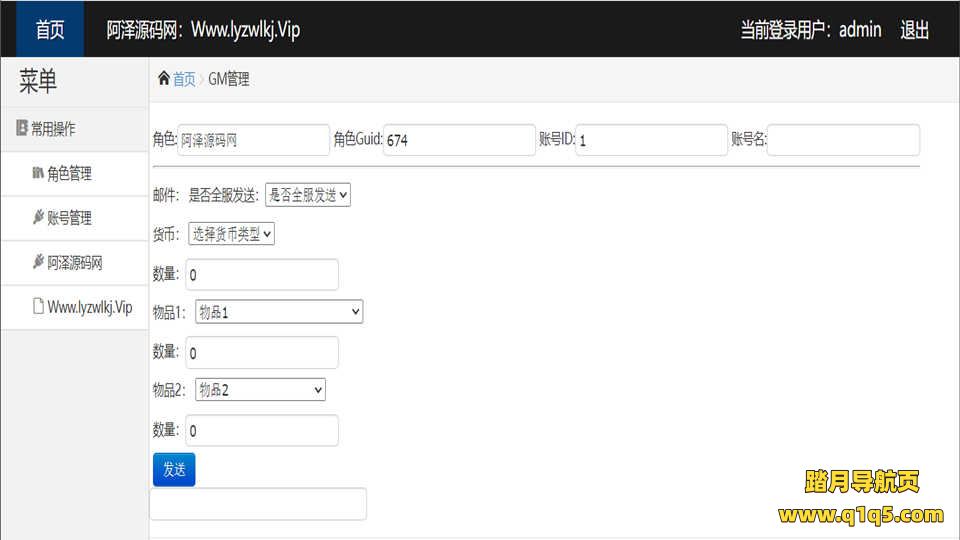
Task: Click the 首页 breadcrumb link
Action: coord(184,80)
